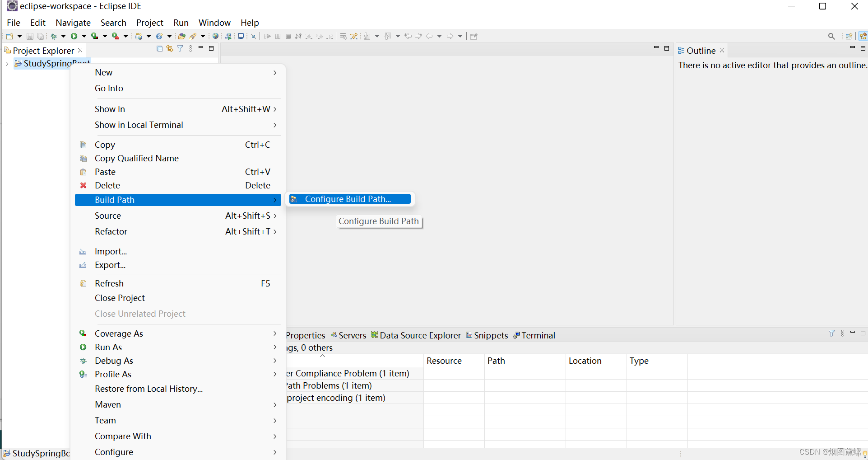Toggle the Pin Editor toolbar button
This screenshot has width=868, height=460.
pos(473,36)
